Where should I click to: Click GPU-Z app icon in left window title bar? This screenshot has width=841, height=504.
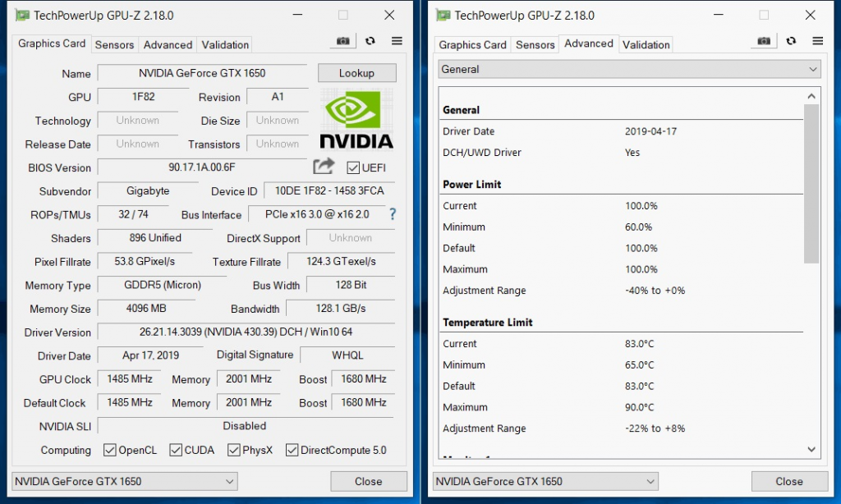point(22,15)
